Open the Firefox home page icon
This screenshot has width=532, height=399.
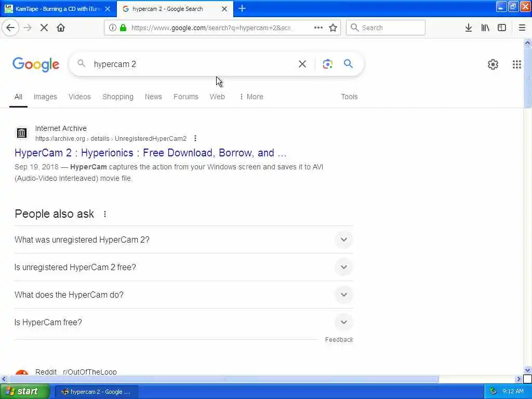point(61,28)
